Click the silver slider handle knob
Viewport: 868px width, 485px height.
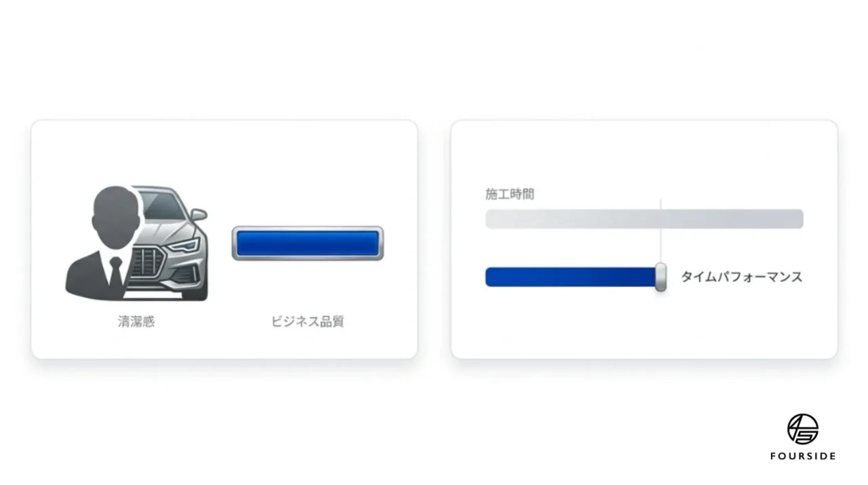(660, 277)
